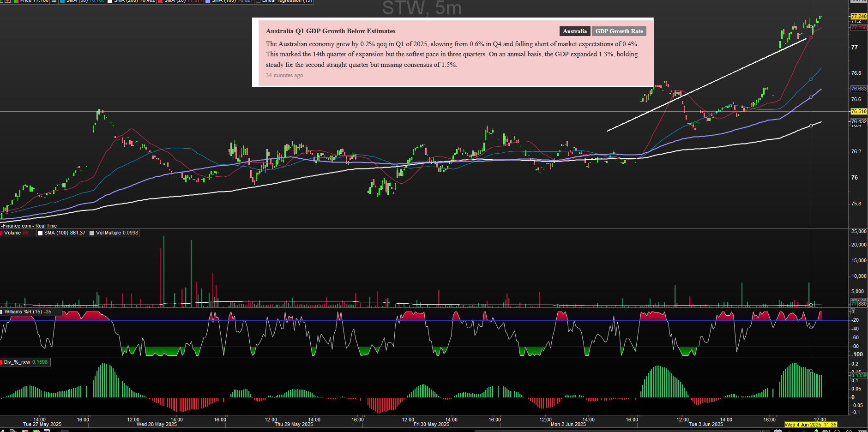The width and height of the screenshot is (868, 432).
Task: Click the yellow 76.510 price axis tag
Action: 859,111
